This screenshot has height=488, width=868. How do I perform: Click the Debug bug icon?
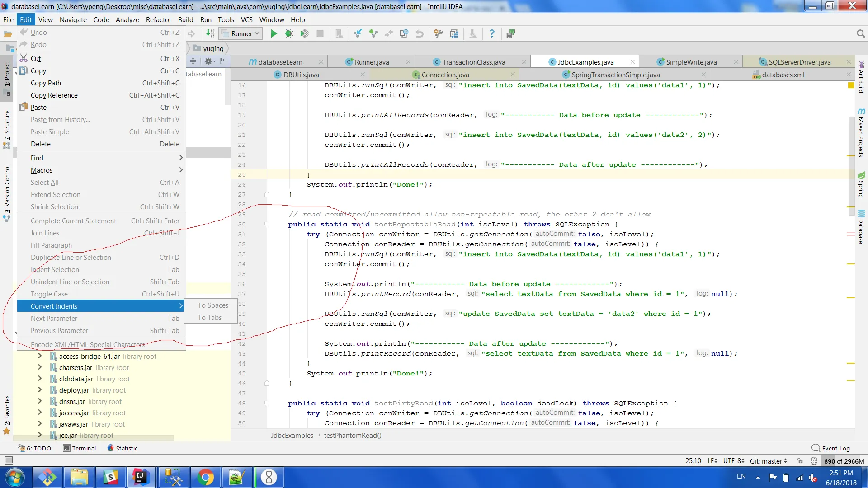[289, 34]
